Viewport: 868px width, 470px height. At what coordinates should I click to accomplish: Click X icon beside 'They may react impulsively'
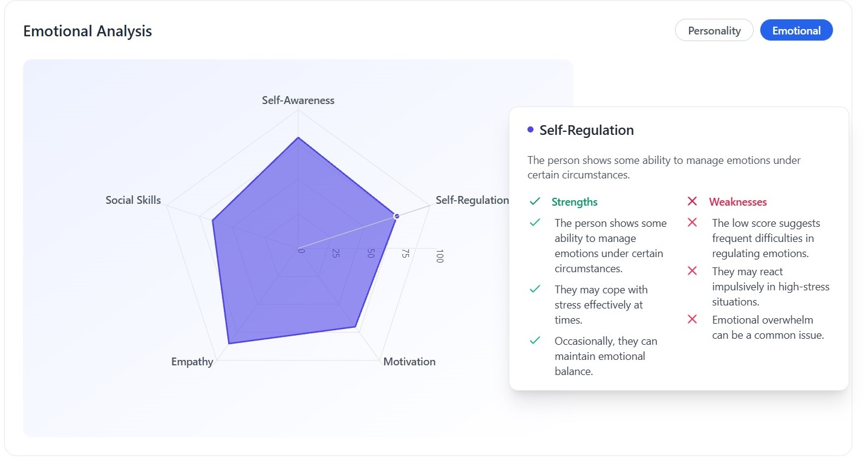(693, 271)
